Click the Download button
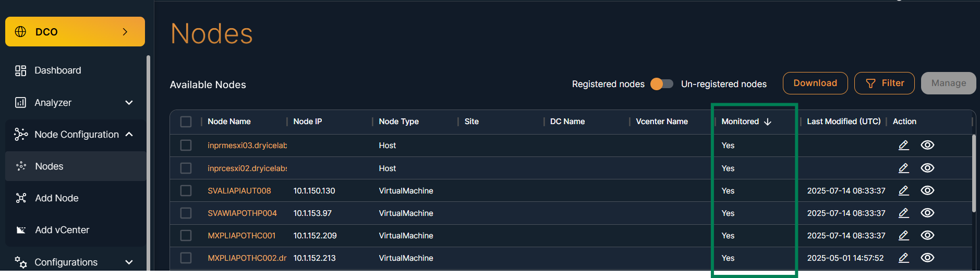Screen dimensions: 980x278 pos(815,83)
